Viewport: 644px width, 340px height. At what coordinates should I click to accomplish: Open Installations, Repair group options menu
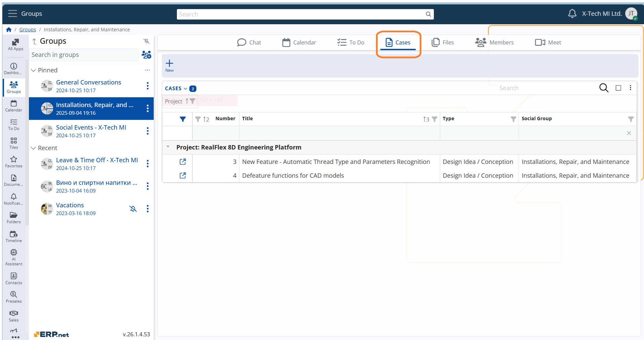[148, 108]
